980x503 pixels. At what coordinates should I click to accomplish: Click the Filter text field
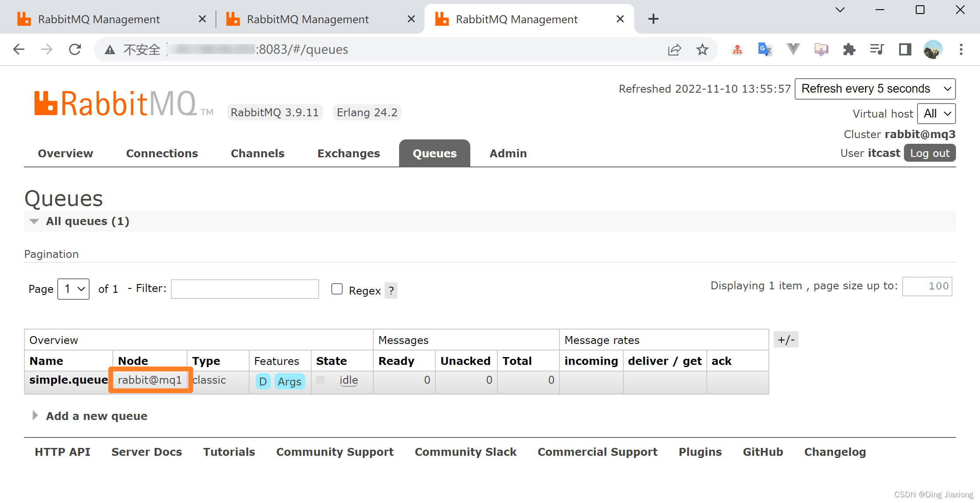pyautogui.click(x=245, y=289)
